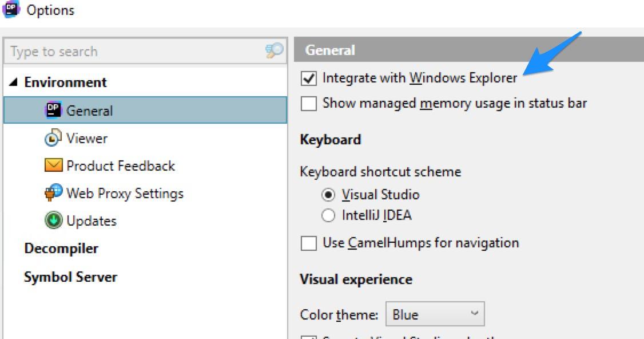Click the Web Proxy Settings plug icon
The height and width of the screenshot is (339, 644).
coord(54,193)
